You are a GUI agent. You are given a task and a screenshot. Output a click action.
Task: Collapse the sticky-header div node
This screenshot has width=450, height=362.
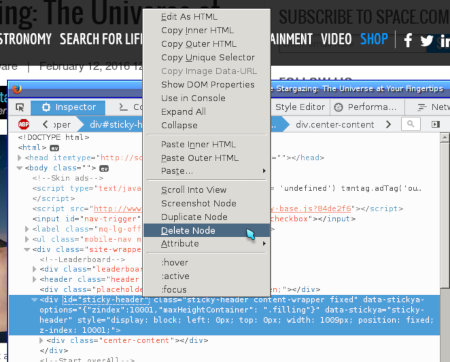34,300
